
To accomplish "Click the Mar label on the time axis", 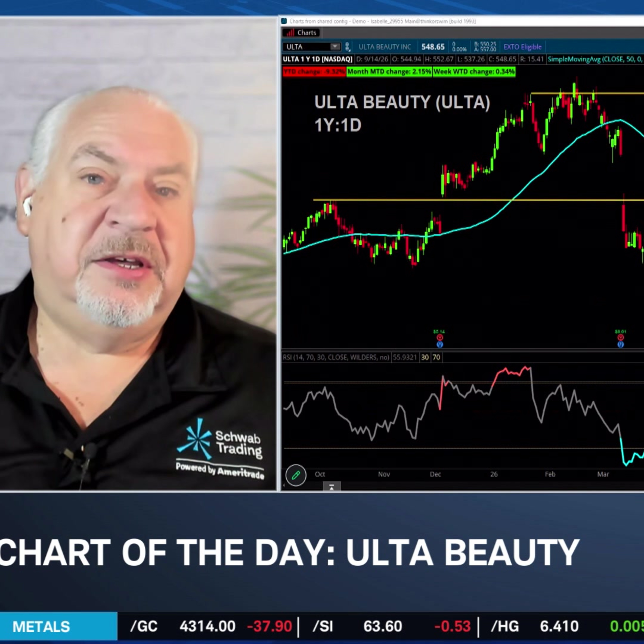I will (603, 474).
